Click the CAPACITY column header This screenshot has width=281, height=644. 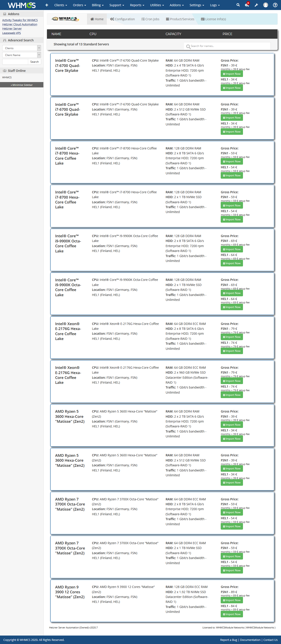click(173, 34)
